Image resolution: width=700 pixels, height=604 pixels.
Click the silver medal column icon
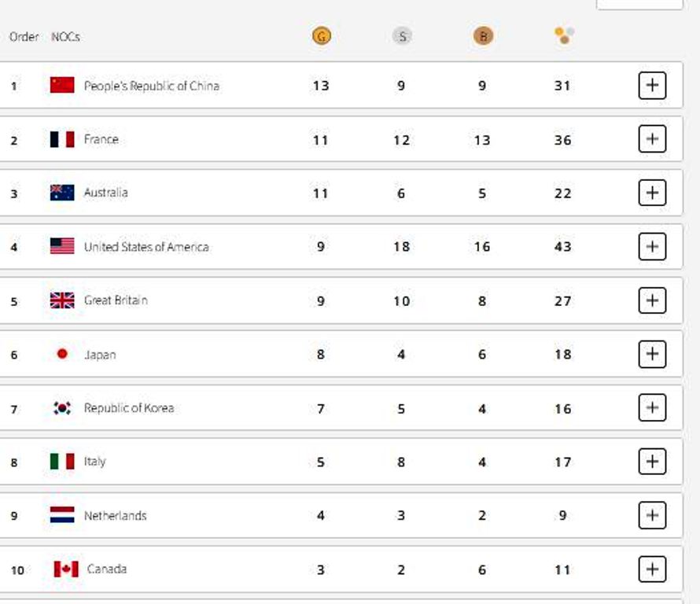402,35
